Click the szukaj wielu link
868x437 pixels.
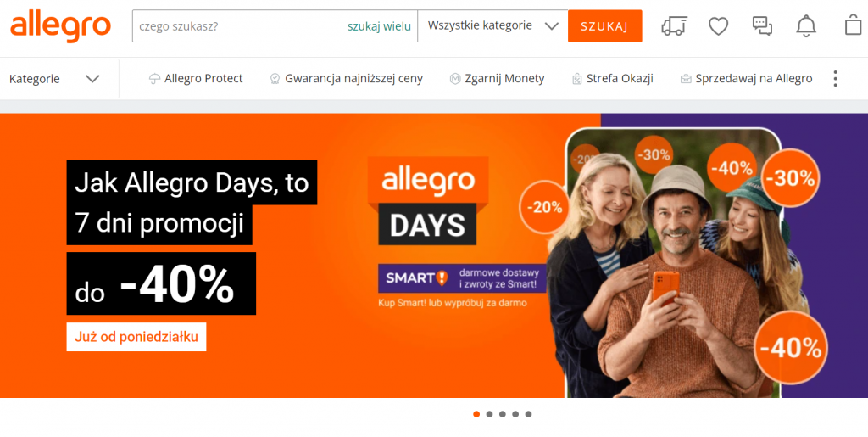[379, 26]
